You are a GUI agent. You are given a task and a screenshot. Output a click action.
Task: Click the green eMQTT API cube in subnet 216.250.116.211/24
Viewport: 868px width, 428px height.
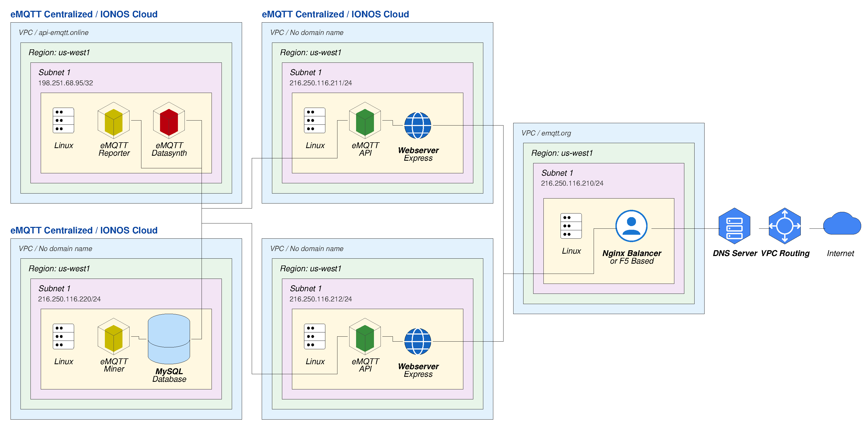pyautogui.click(x=365, y=120)
